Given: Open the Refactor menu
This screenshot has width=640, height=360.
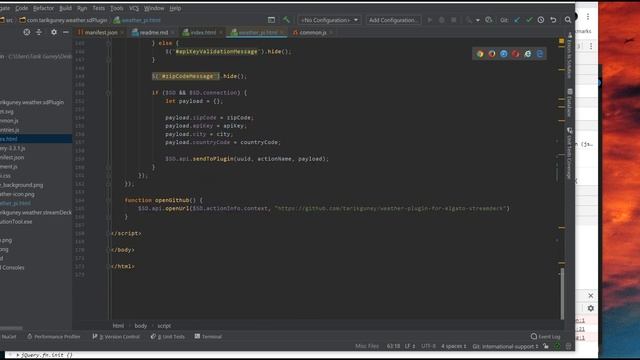Looking at the screenshot, I should pos(43,8).
